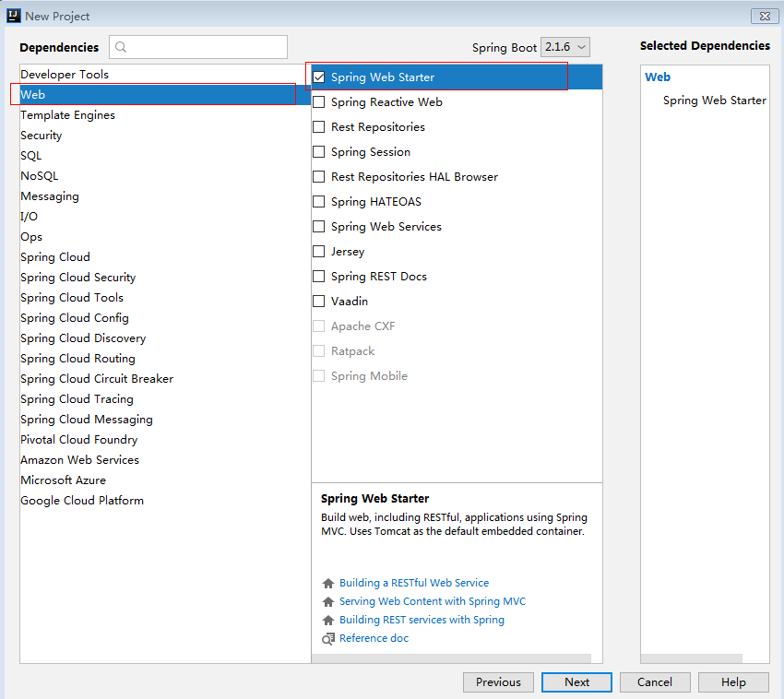Click the IntelliJ IDEA logo in title bar

click(x=14, y=16)
